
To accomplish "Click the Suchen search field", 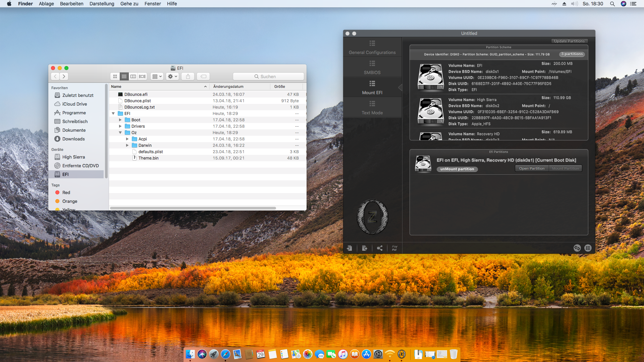I will coord(268,76).
